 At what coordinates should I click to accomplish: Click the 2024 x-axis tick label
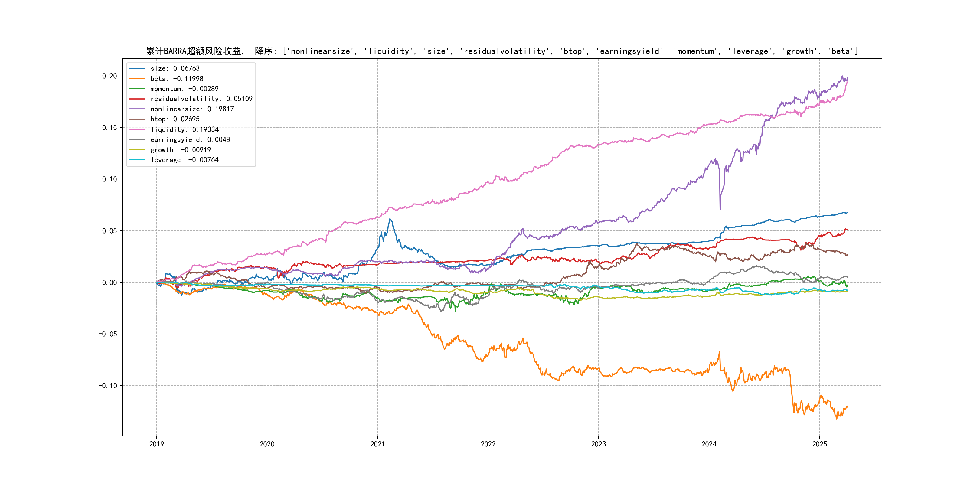pyautogui.click(x=709, y=444)
